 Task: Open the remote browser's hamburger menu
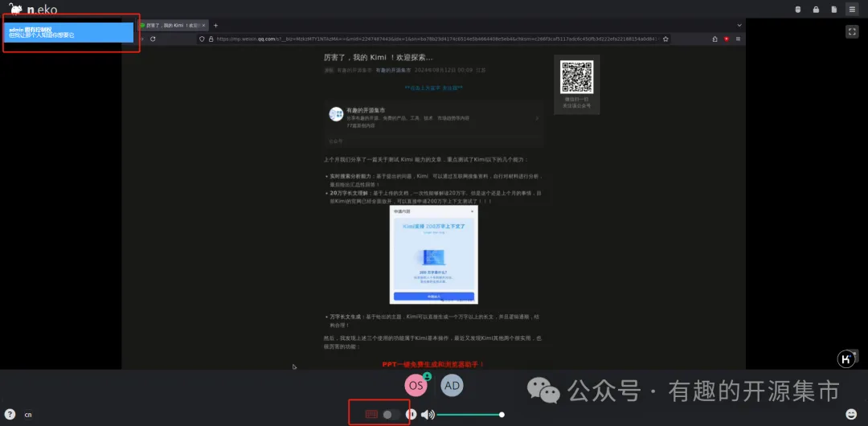click(x=738, y=39)
